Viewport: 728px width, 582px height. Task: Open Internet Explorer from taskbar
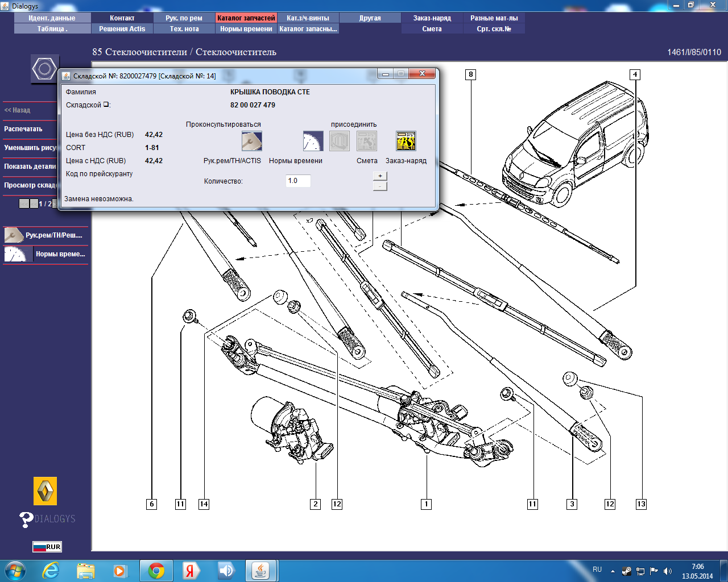coord(51,571)
